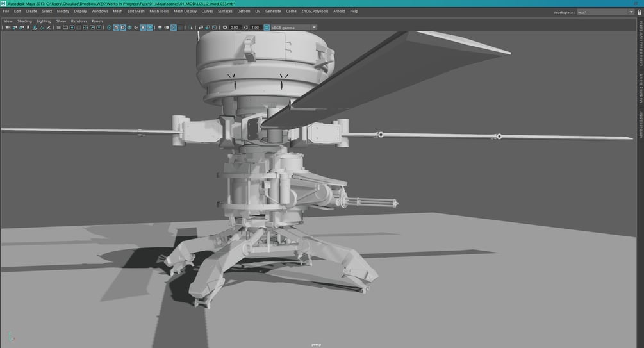
Task: Switch to Wireframe shading icon
Action: tap(109, 28)
